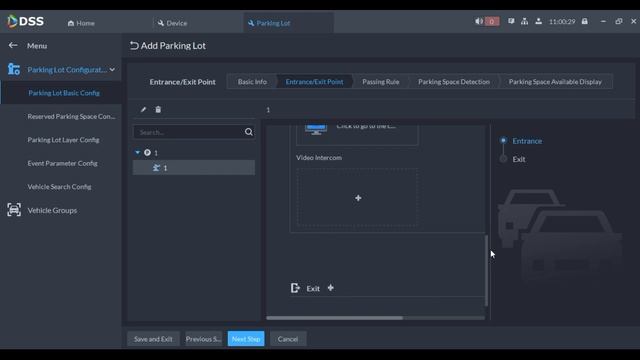
Task: Click the Previous Step button
Action: 203,339
